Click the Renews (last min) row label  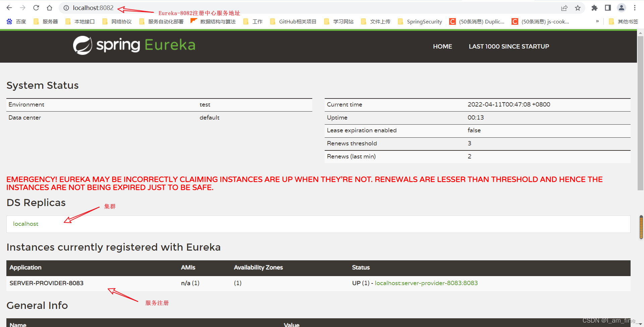pyautogui.click(x=351, y=156)
